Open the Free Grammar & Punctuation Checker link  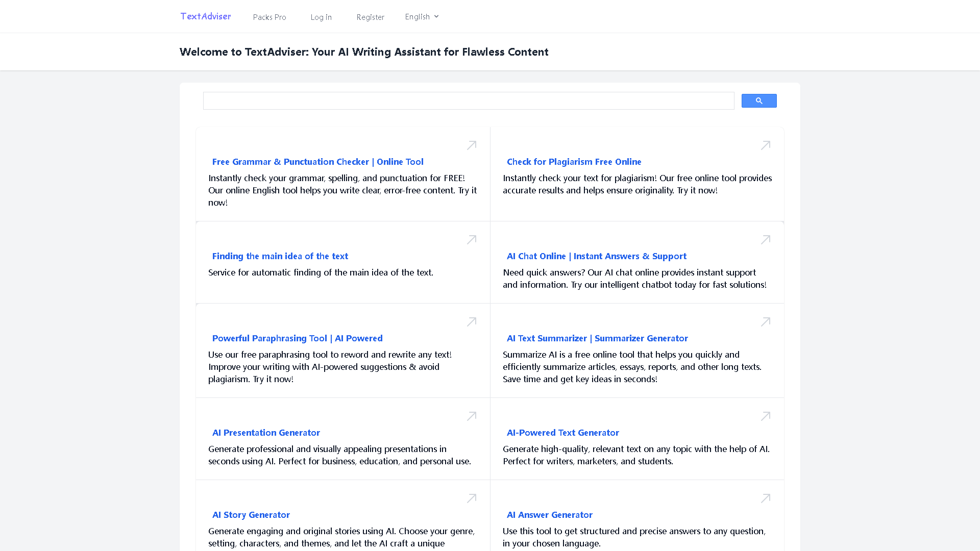(317, 162)
